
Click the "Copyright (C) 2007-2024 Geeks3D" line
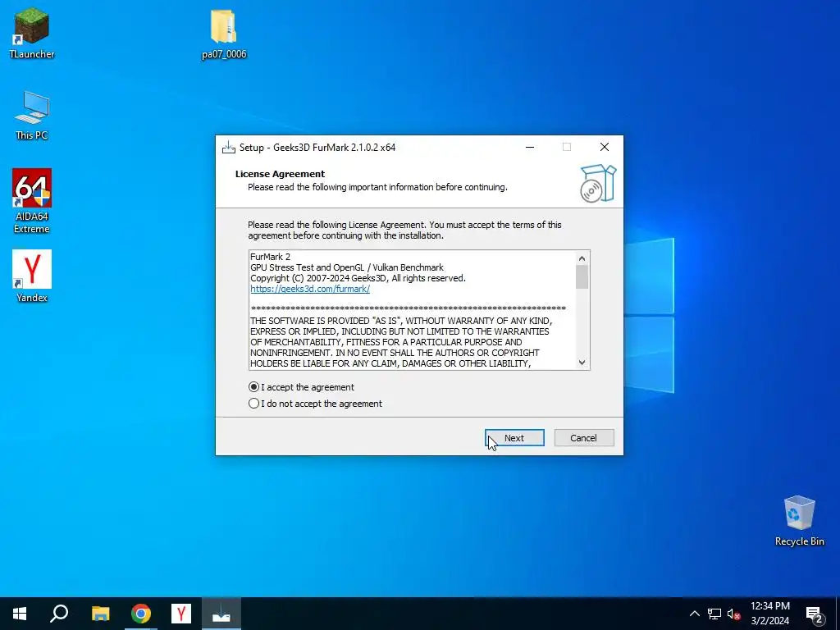click(x=358, y=278)
